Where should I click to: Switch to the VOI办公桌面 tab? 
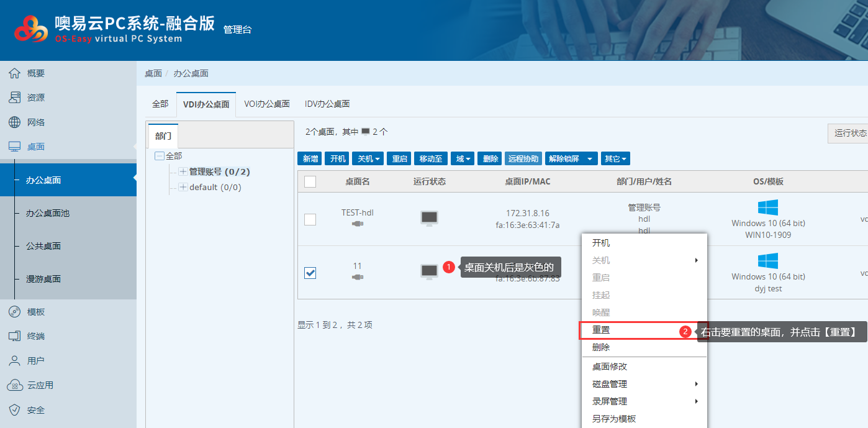point(267,104)
